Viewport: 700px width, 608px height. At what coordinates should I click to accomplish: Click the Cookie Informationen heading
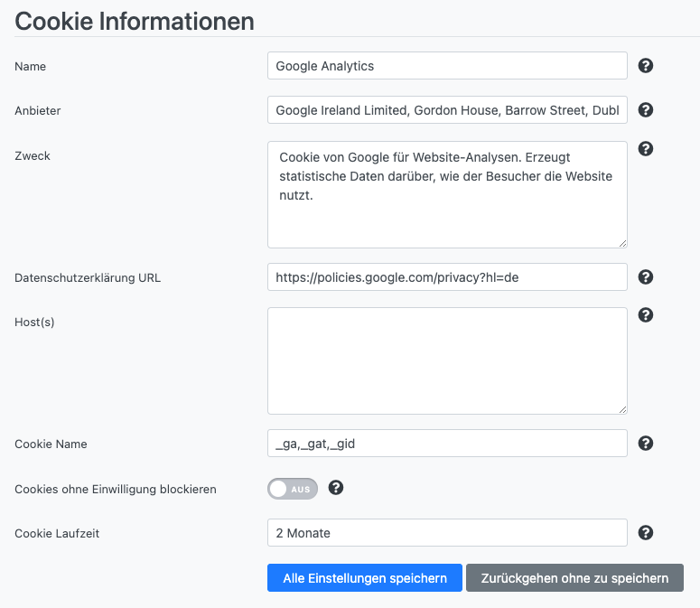(135, 21)
